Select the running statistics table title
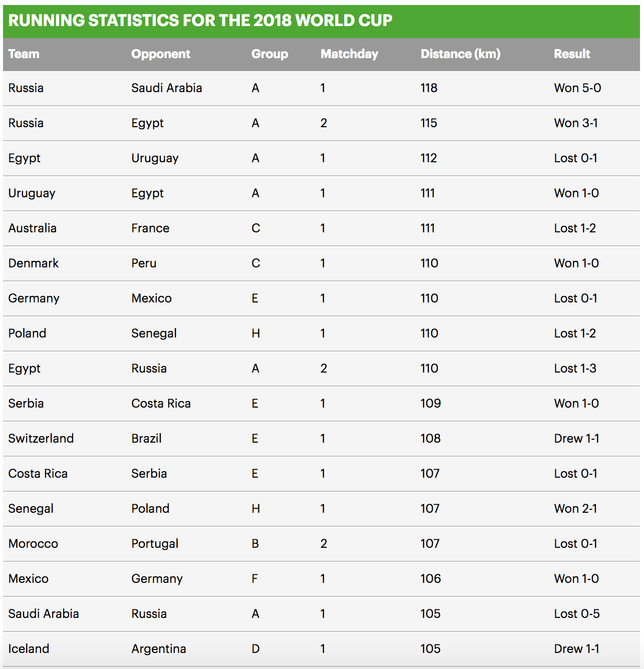This screenshot has height=669, width=644. 200,20
